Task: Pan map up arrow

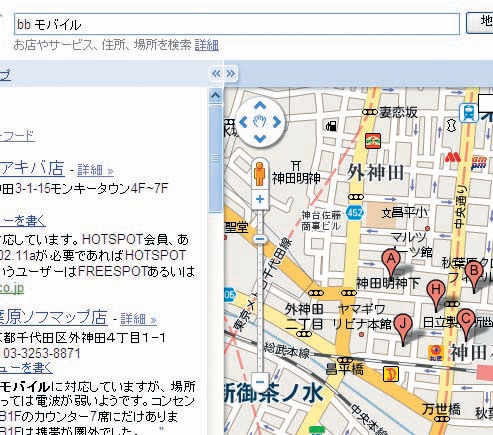Action: [x=260, y=106]
